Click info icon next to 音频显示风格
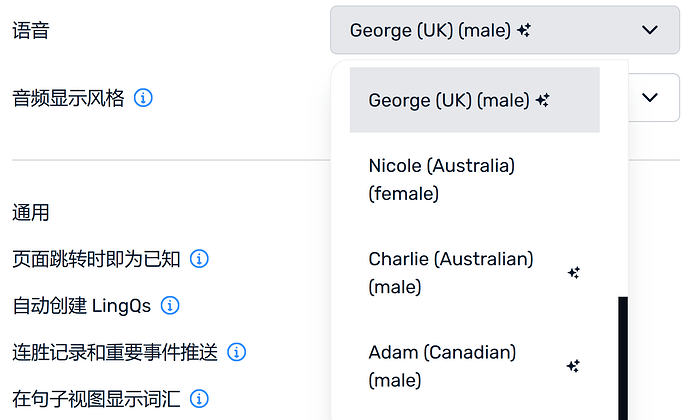Viewport: 690px width, 420px height. tap(143, 98)
